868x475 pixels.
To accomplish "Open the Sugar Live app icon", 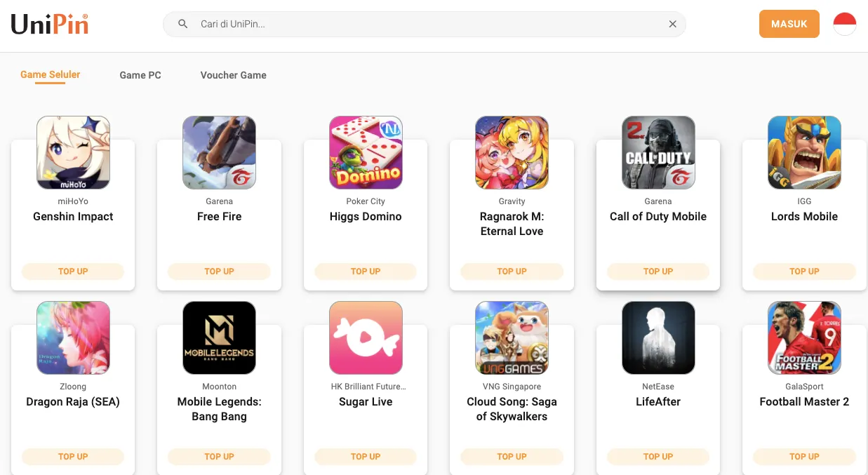I will click(x=366, y=337).
